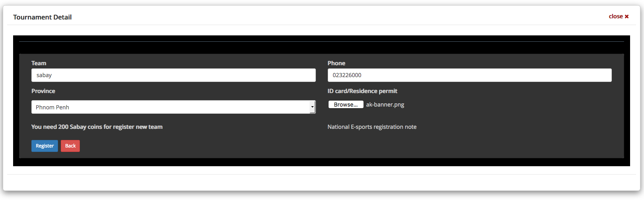Image resolution: width=644 pixels, height=202 pixels.
Task: Click the ID card/Residence permit label
Action: pyautogui.click(x=362, y=91)
